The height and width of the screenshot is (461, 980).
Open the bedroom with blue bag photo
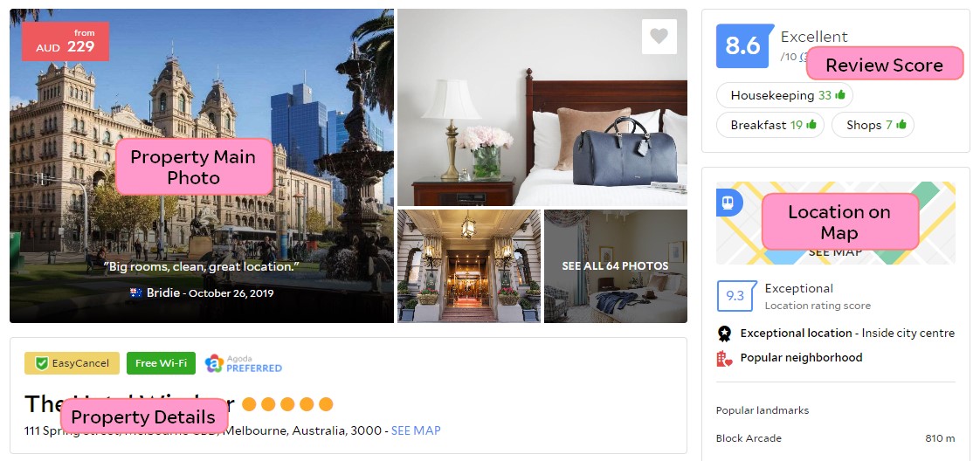point(542,107)
